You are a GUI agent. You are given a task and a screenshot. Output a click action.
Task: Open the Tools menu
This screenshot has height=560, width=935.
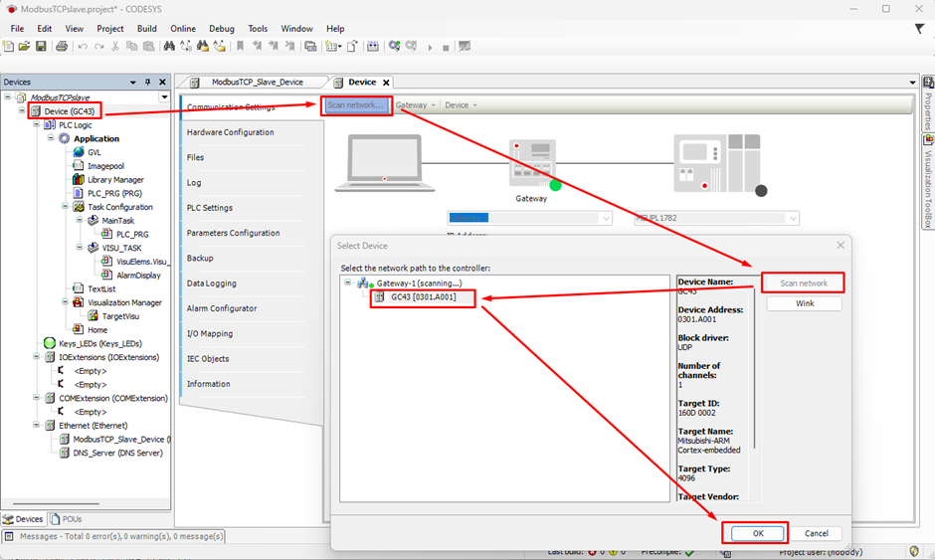coord(258,29)
